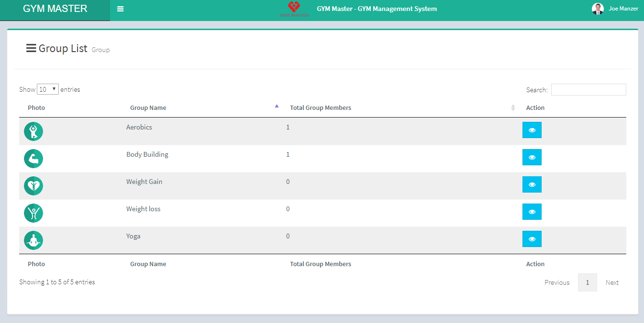Image resolution: width=644 pixels, height=323 pixels.
Task: Open the Show entries count dropdown
Action: click(48, 89)
